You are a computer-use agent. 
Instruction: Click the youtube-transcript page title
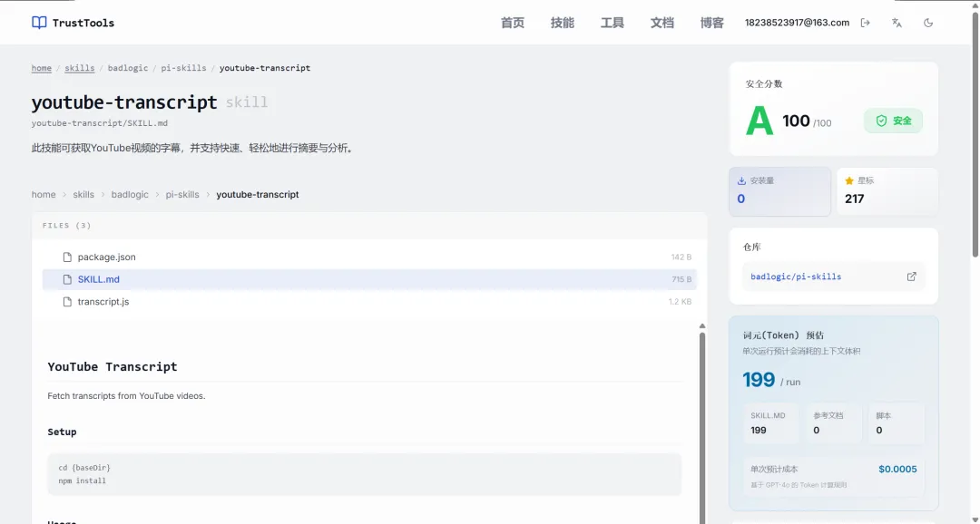click(124, 102)
